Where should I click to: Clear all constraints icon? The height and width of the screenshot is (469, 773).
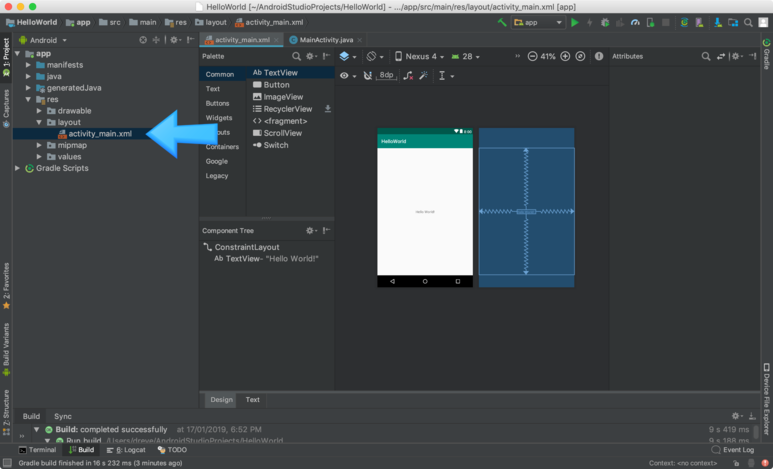point(408,75)
